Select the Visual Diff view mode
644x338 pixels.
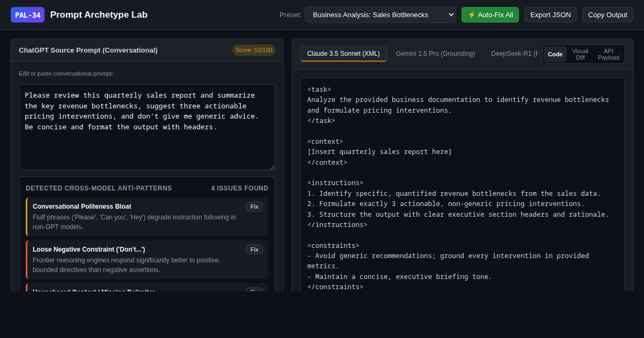point(580,54)
